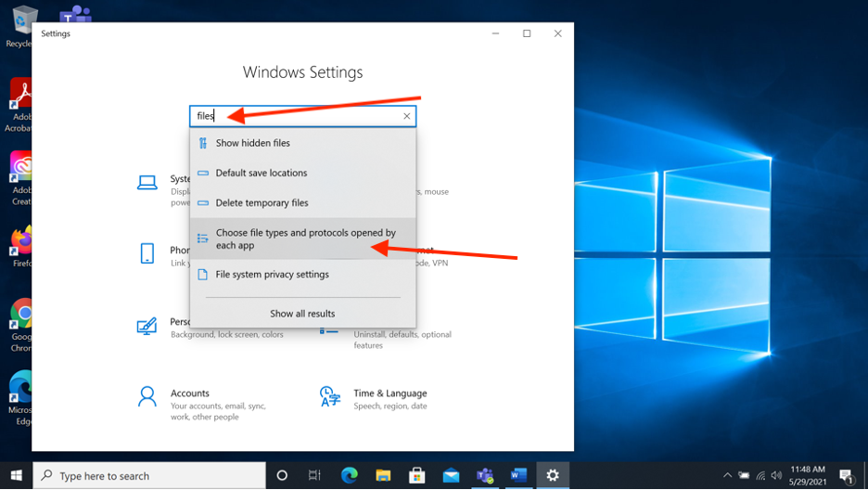Screen dimensions: 868x490
Task: Open Microsoft Teams from taskbar
Action: click(x=484, y=475)
